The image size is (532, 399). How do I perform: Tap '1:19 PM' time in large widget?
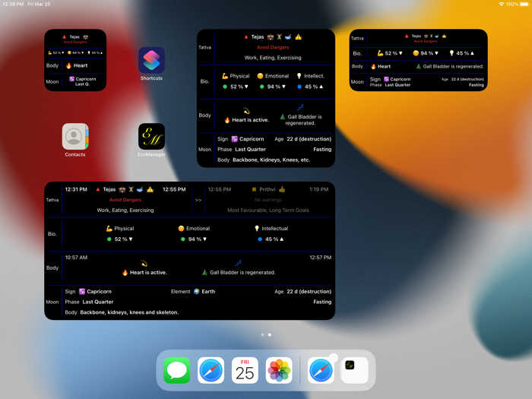pos(319,189)
